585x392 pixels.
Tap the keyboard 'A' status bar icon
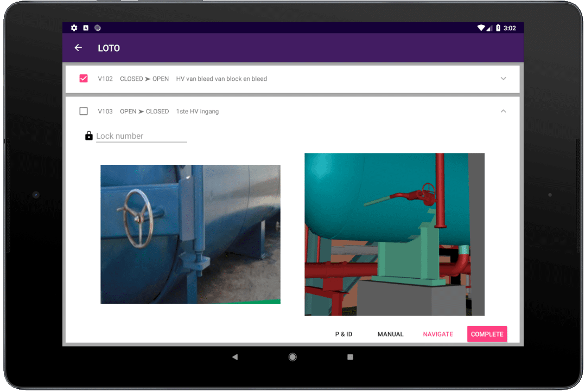[86, 28]
